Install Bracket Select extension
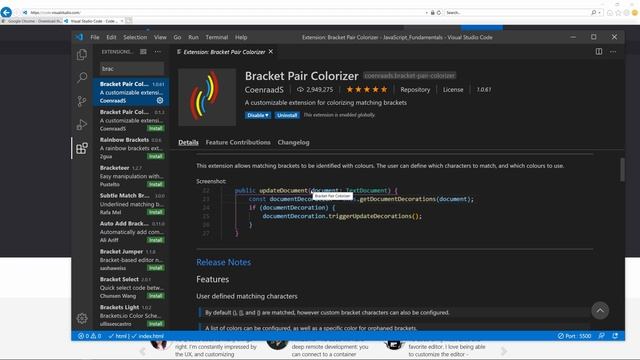640x360 pixels. click(x=156, y=296)
